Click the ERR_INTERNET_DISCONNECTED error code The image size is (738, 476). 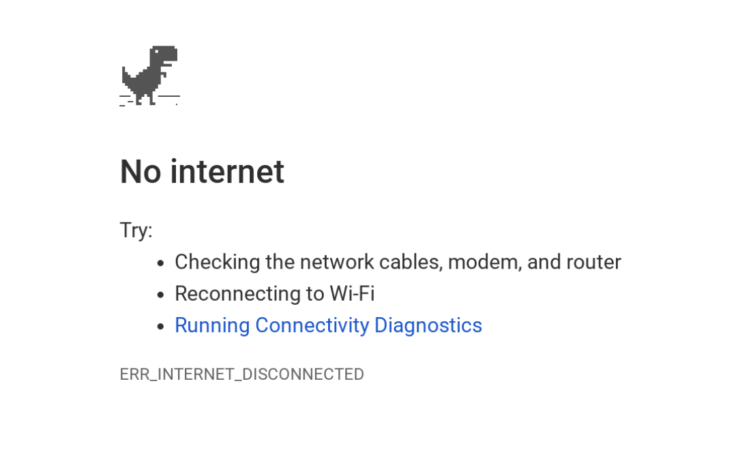click(x=242, y=374)
